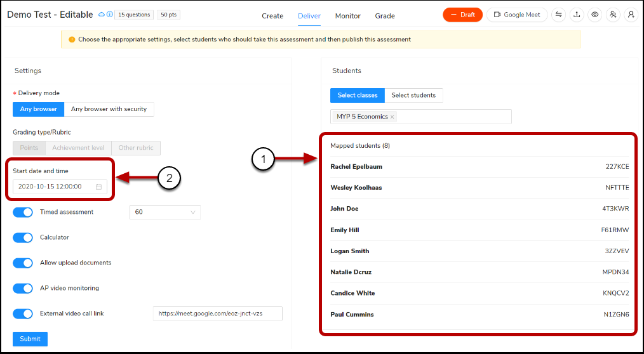
Task: Open the timed assessment duration dropdown
Action: coord(164,212)
